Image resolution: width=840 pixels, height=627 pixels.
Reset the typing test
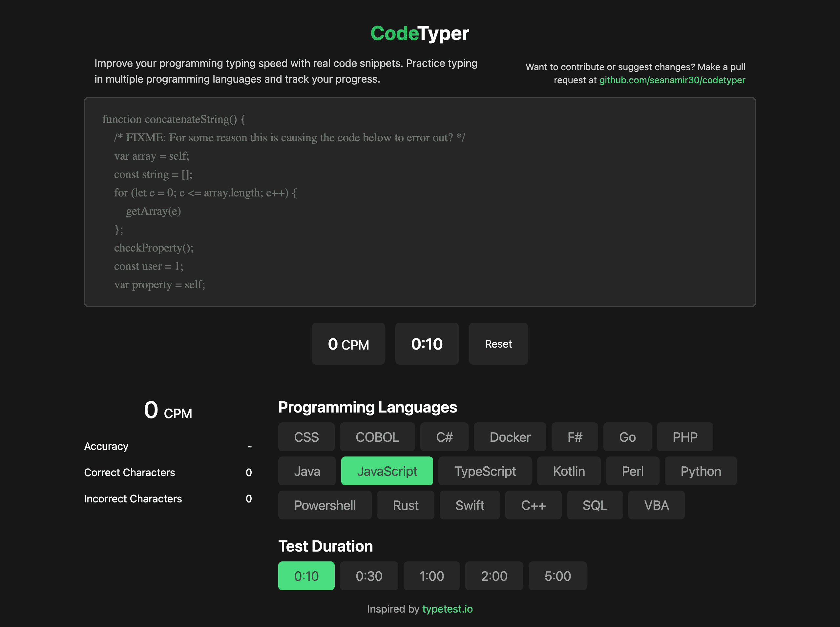(498, 344)
